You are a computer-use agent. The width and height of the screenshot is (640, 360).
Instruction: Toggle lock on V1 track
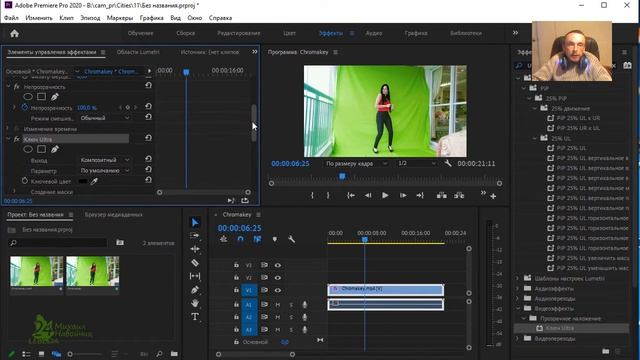tap(236, 290)
